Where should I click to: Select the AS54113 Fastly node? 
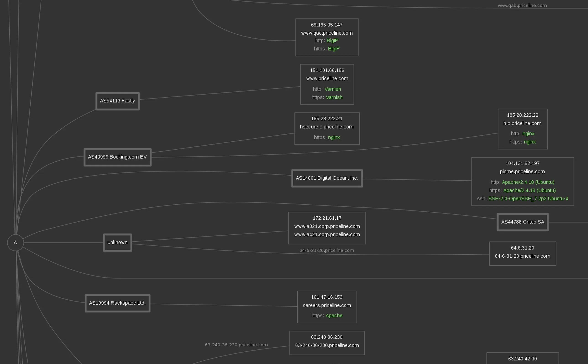[118, 101]
